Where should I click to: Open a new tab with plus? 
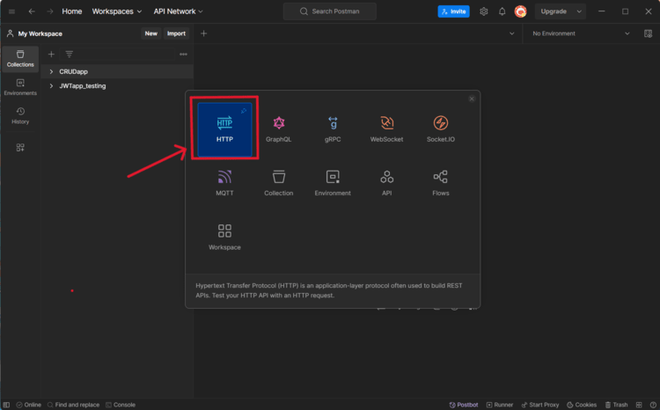click(204, 34)
